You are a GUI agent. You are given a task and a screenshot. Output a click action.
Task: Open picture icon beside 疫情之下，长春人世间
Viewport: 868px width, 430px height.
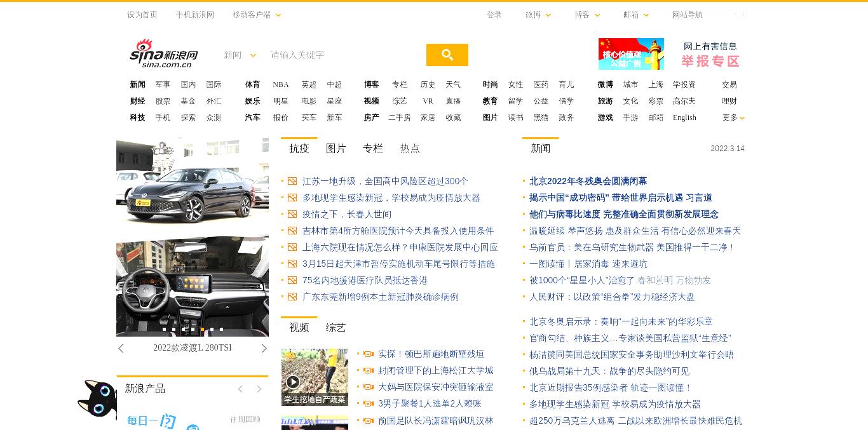292,214
